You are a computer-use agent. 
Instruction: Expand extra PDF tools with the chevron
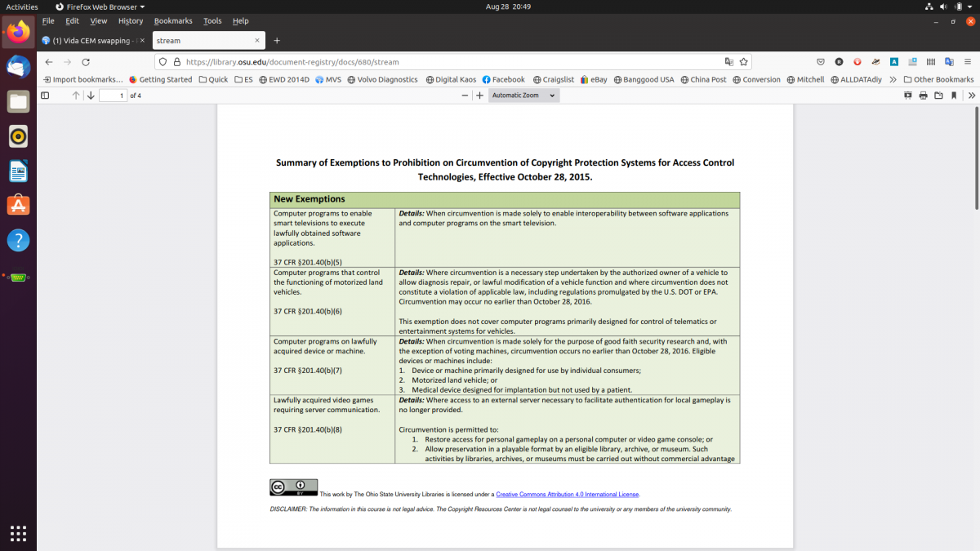(x=973, y=95)
